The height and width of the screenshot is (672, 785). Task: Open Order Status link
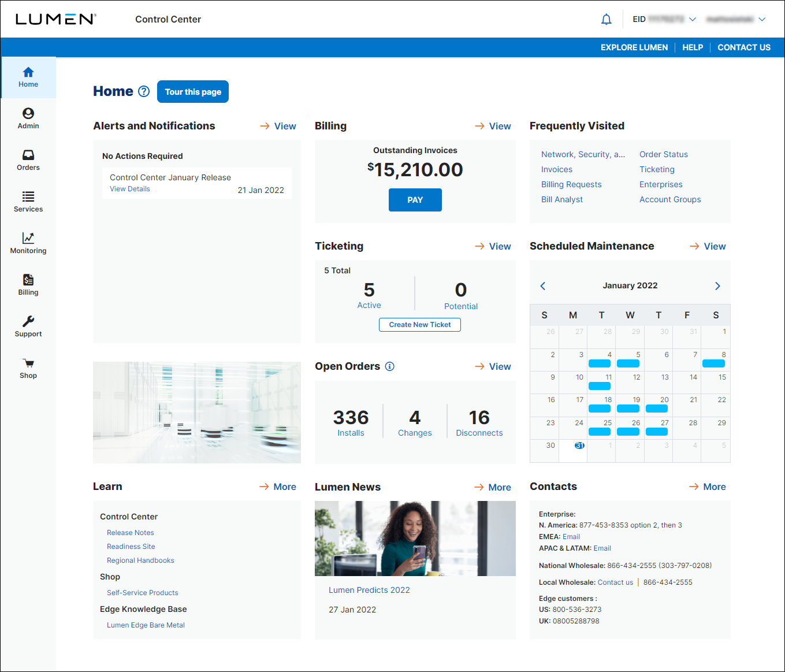(x=664, y=154)
